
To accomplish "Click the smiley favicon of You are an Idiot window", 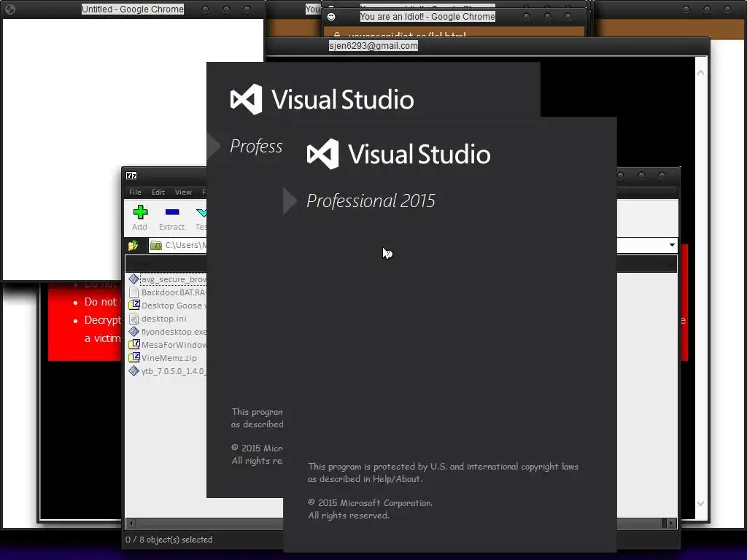I will pos(331,17).
